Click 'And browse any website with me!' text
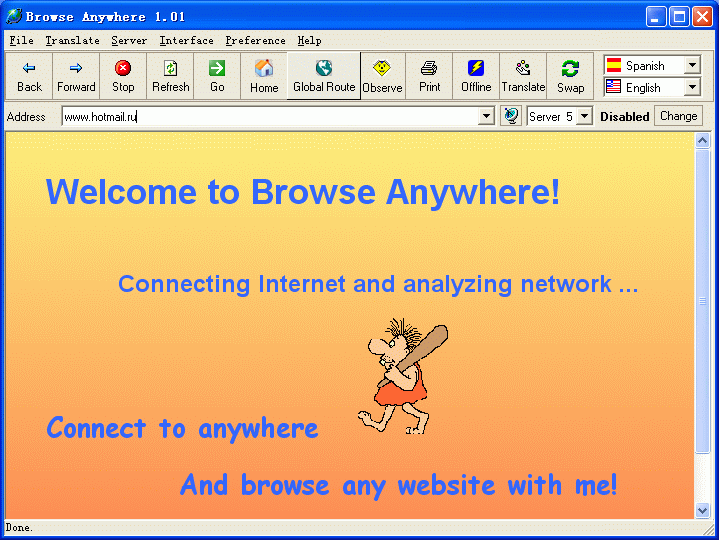This screenshot has height=540, width=719. [x=398, y=485]
